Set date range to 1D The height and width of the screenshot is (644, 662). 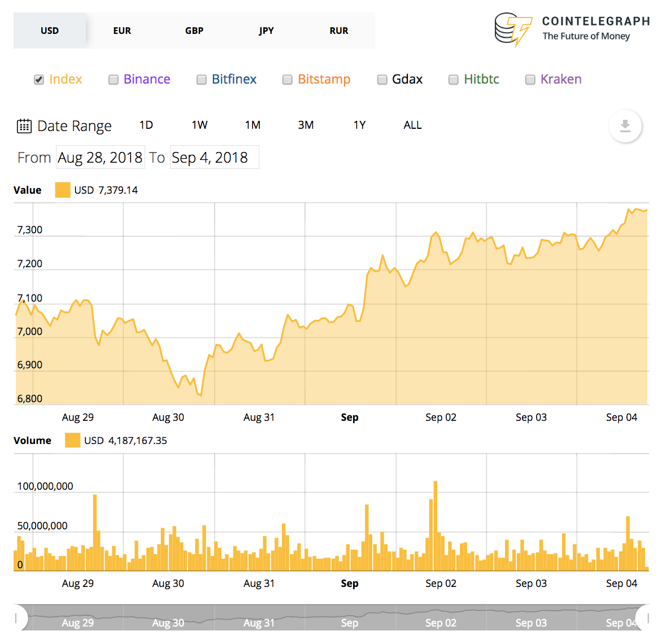coord(146,125)
